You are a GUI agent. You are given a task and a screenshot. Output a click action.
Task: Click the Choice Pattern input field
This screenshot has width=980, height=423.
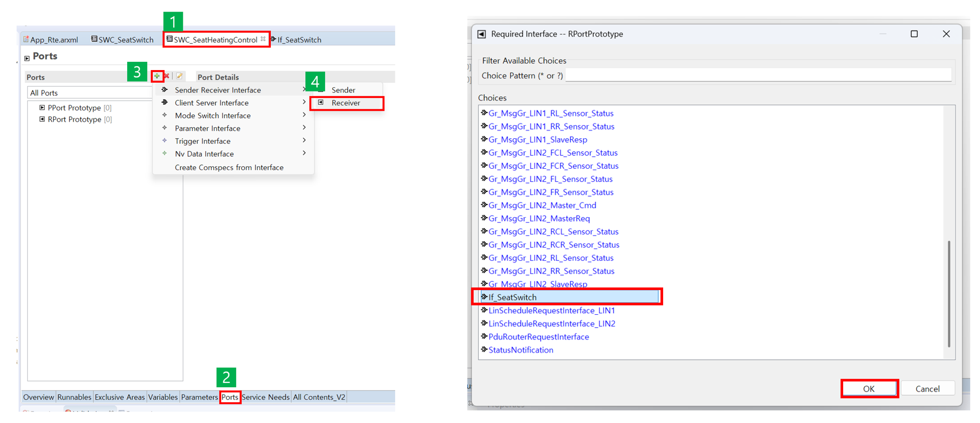(x=757, y=75)
